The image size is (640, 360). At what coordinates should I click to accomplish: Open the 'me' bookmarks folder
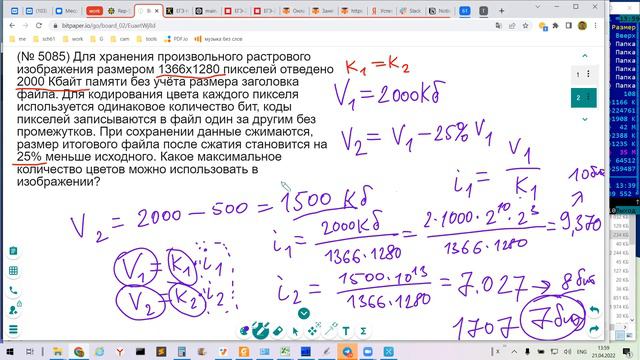click(18, 39)
